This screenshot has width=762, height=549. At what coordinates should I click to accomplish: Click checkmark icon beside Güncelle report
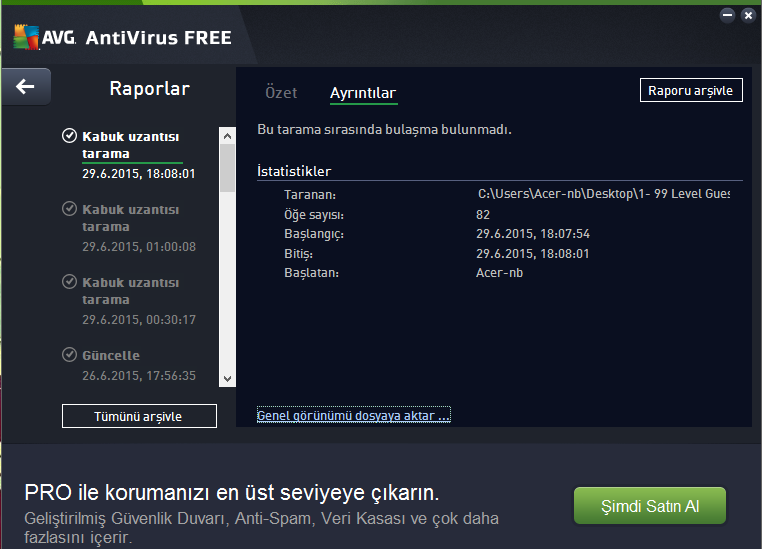[69, 354]
